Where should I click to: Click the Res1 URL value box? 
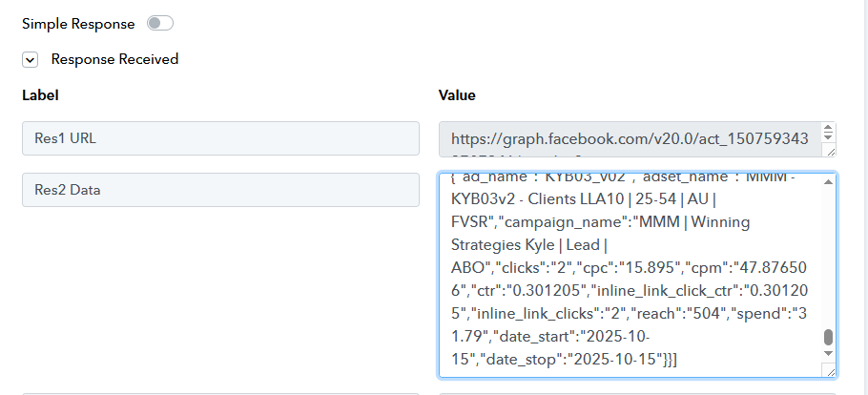[x=630, y=138]
